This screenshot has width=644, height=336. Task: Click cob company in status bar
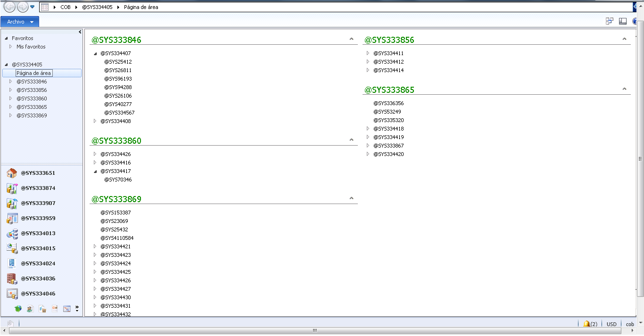pos(630,324)
